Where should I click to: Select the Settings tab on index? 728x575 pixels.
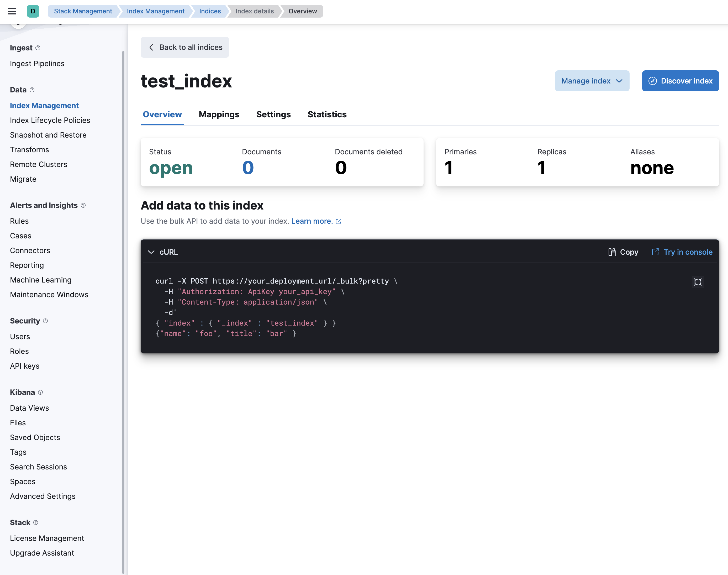point(273,114)
